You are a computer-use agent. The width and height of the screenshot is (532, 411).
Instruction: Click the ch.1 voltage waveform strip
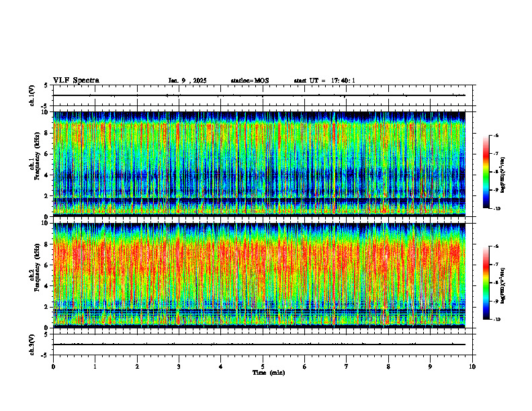click(x=263, y=95)
